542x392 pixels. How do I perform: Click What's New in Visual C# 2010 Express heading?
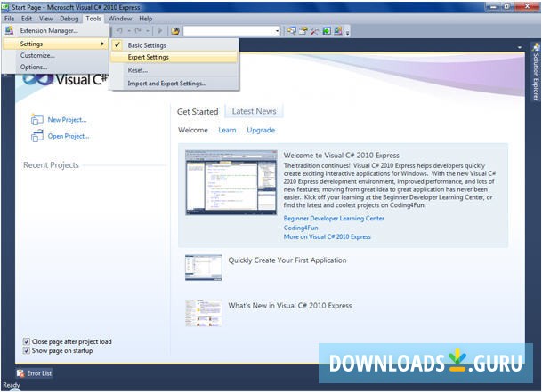290,306
